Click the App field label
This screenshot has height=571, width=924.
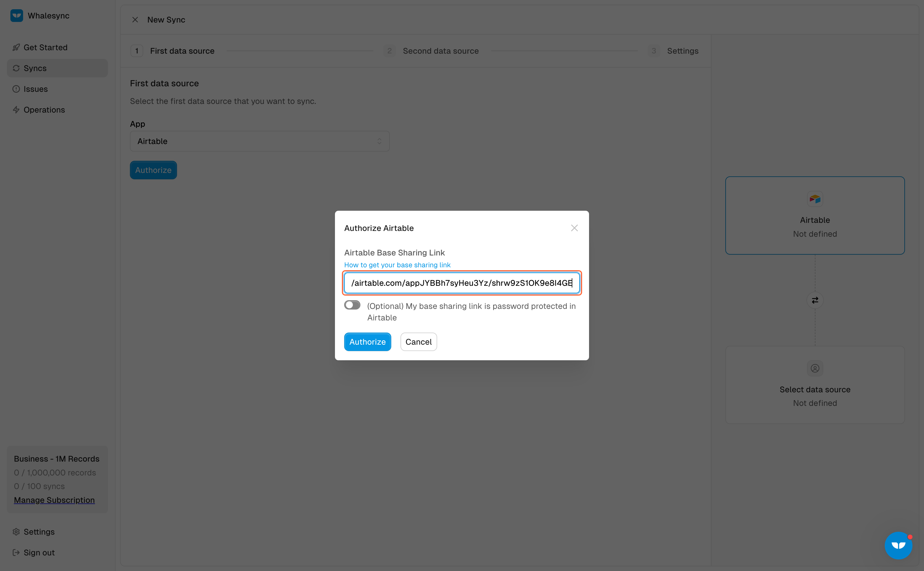pyautogui.click(x=137, y=124)
